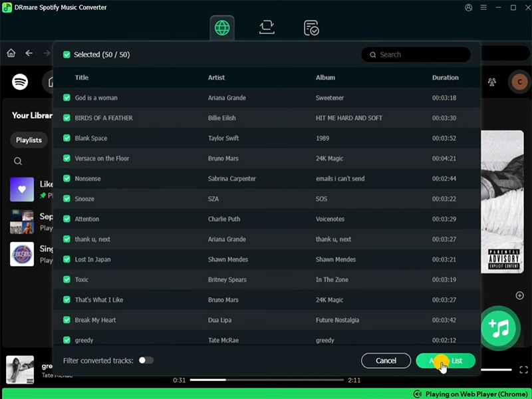Screen dimensions: 532x399
Task: Go to the home page icon
Action: [x=11, y=53]
